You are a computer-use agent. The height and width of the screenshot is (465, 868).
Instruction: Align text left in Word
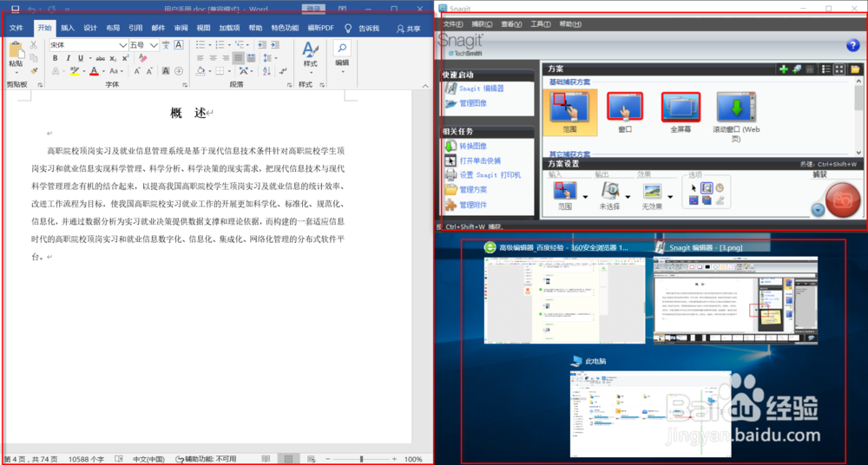click(x=200, y=58)
